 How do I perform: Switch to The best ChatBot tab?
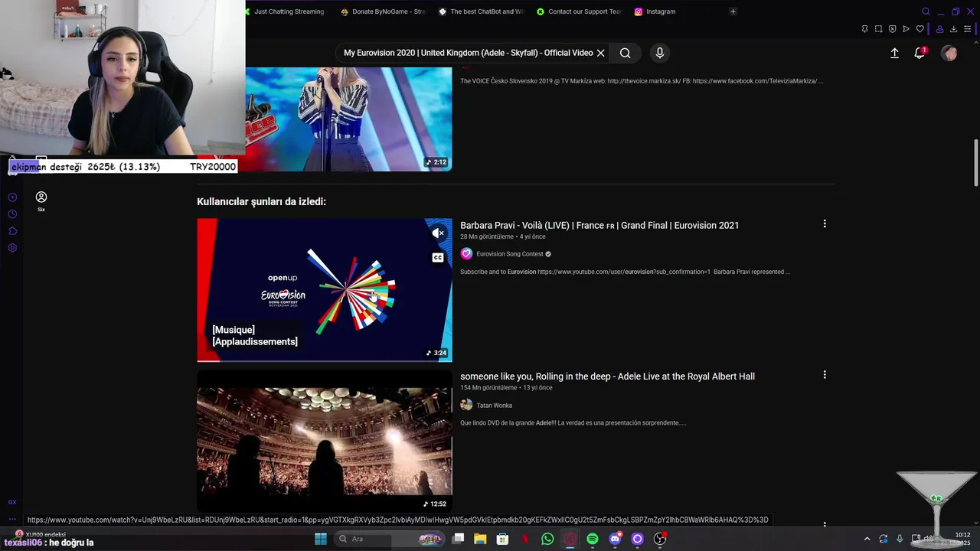pos(482,11)
